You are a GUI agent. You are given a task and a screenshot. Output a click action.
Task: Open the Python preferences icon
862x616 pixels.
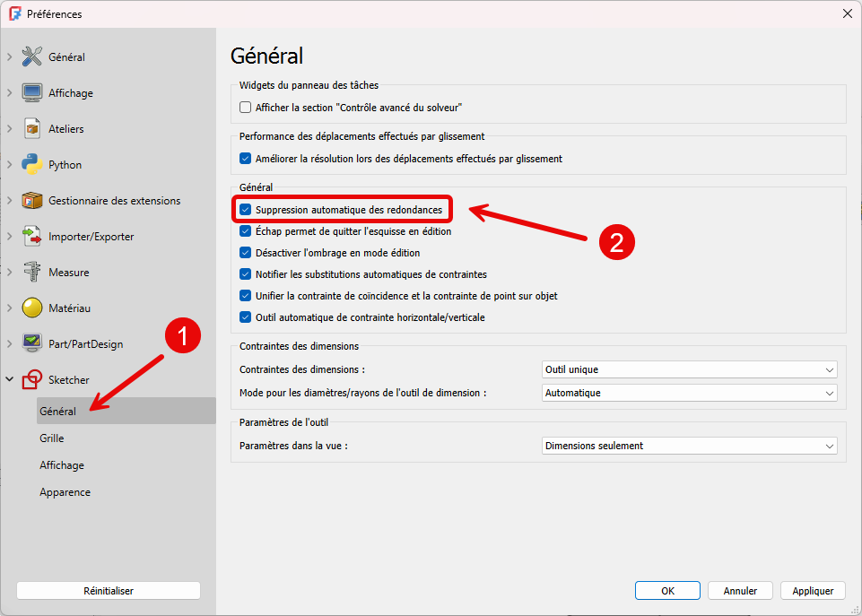(x=32, y=164)
